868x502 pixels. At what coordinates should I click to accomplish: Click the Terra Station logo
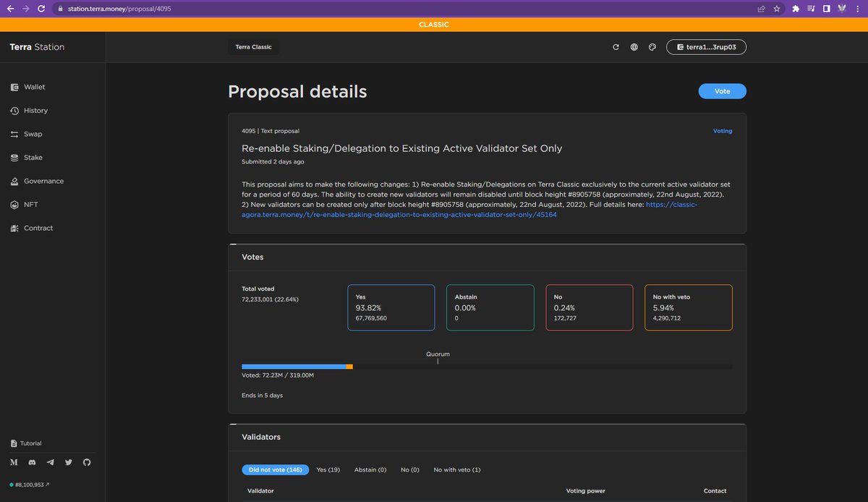click(37, 47)
